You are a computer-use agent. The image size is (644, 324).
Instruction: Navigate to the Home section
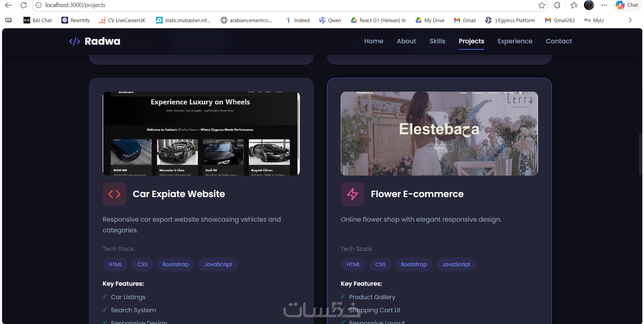click(374, 41)
